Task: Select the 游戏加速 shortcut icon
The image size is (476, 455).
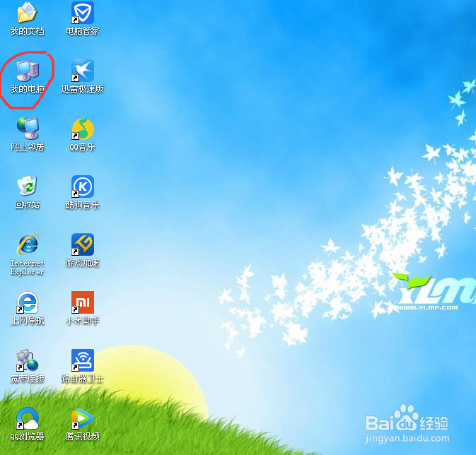Action: pyautogui.click(x=83, y=244)
